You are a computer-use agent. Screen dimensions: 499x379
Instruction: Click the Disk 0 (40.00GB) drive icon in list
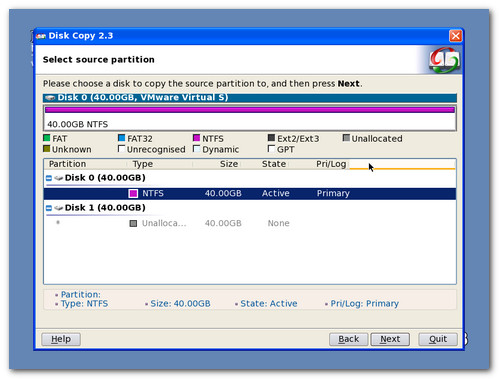[59, 178]
